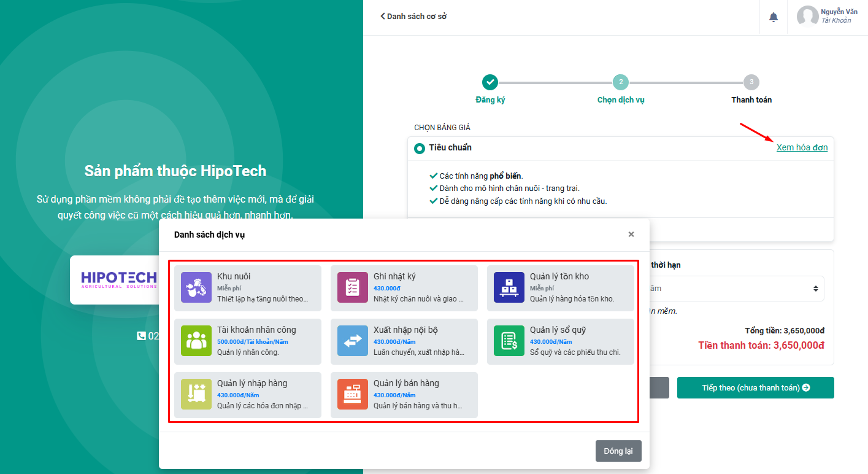Select the Tiêu chuẩn pricing radio button
The image size is (868, 474).
point(420,148)
